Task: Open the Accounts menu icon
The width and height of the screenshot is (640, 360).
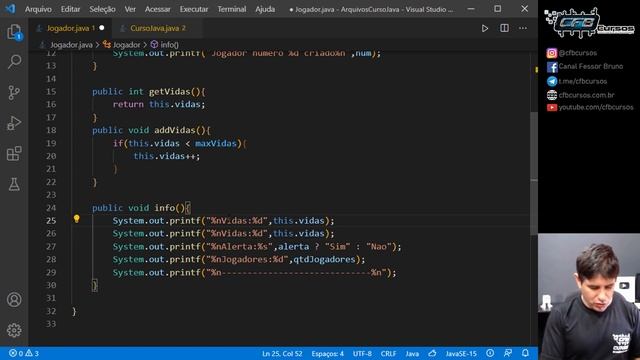Action: [x=14, y=300]
